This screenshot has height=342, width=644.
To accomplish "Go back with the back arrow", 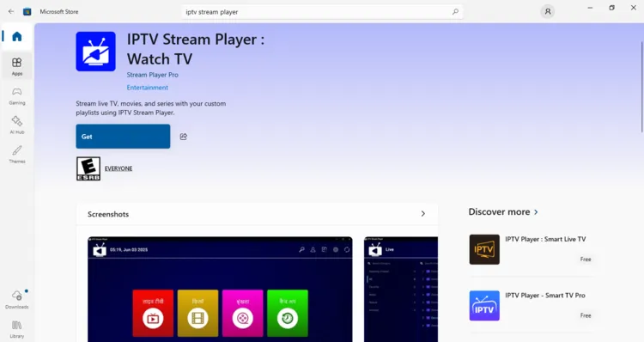I will point(11,11).
